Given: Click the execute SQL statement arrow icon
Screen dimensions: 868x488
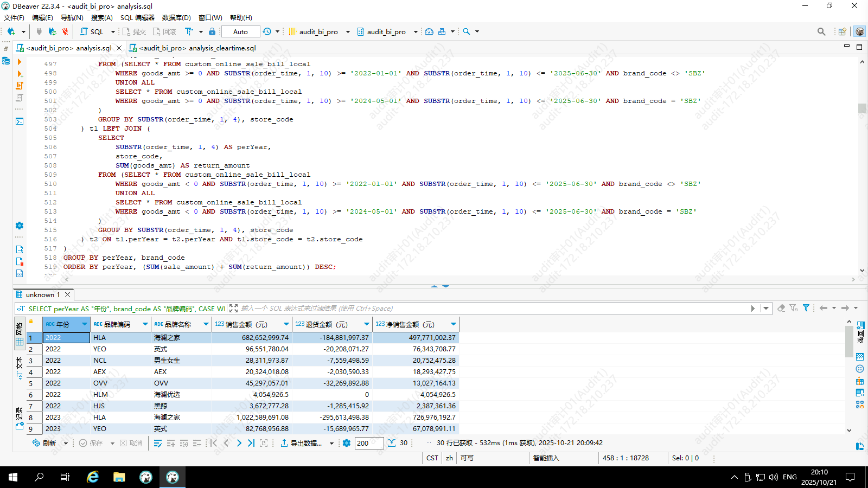Looking at the screenshot, I should coord(20,62).
